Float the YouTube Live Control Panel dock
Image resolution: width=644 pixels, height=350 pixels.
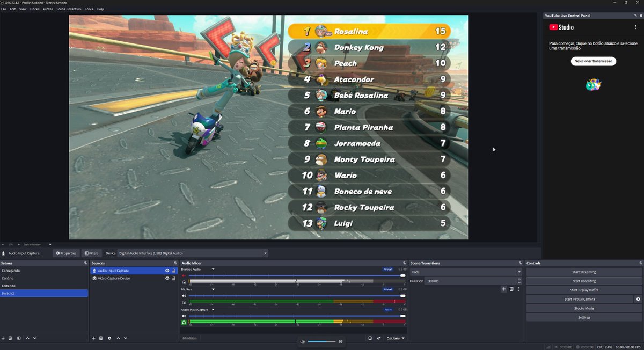[x=635, y=16]
